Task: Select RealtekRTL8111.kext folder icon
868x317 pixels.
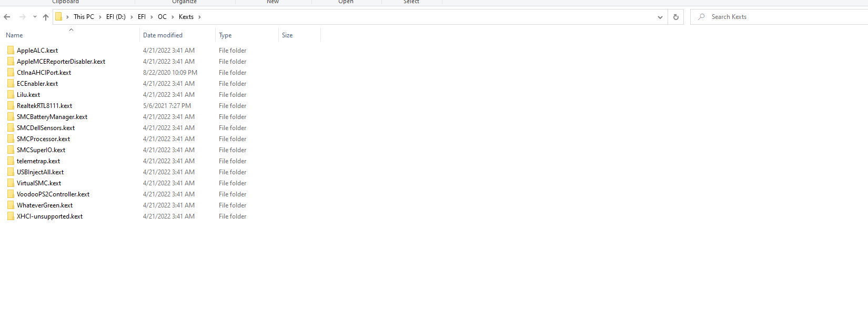Action: [x=11, y=106]
